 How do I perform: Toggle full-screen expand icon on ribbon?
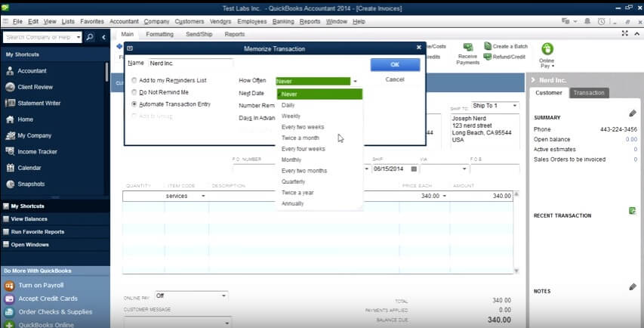click(x=624, y=34)
